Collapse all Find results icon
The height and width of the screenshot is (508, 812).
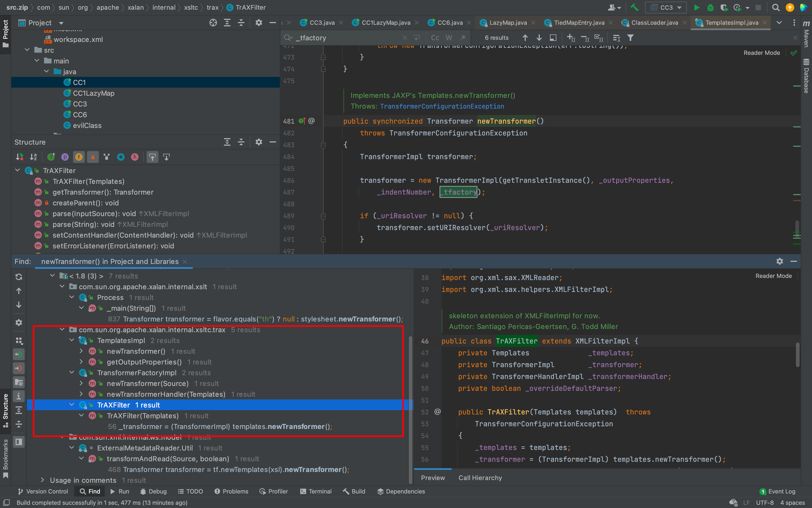[x=19, y=424]
